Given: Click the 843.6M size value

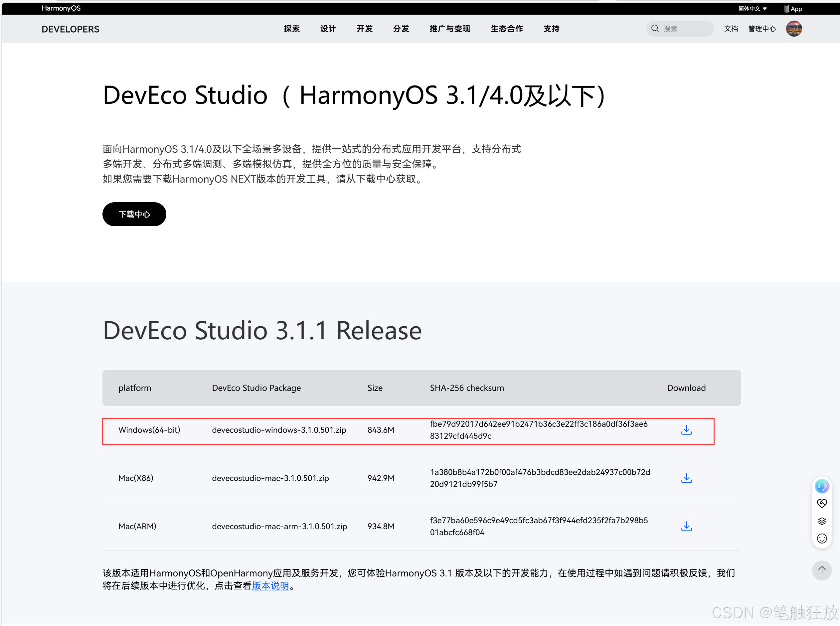Looking at the screenshot, I should click(381, 430).
